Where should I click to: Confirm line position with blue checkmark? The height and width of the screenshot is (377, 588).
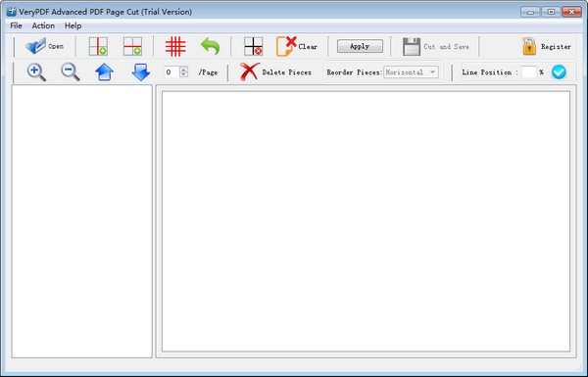(x=559, y=71)
